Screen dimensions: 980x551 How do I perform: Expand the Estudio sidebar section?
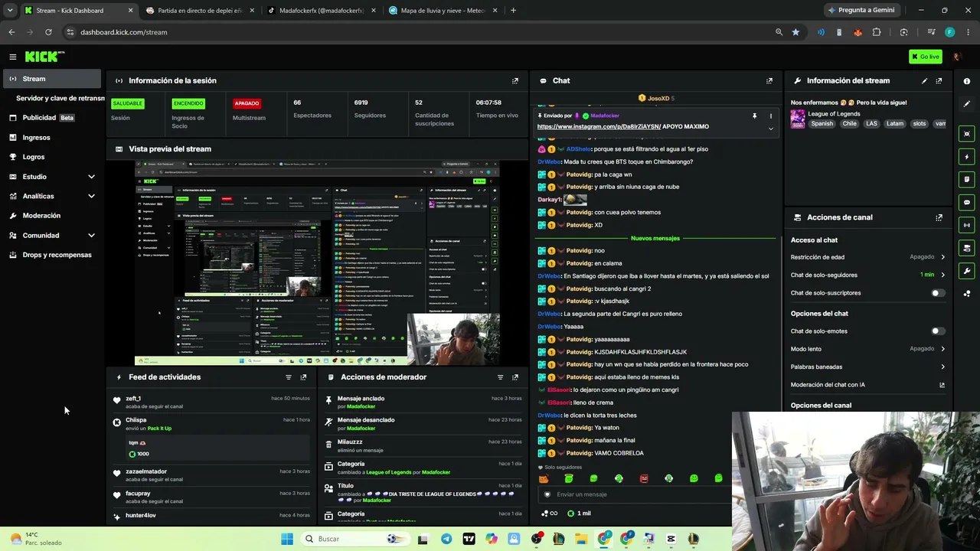(91, 177)
